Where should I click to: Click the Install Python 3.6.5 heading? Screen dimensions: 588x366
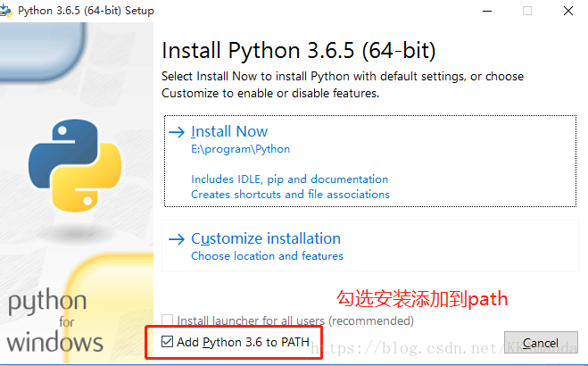coord(299,50)
